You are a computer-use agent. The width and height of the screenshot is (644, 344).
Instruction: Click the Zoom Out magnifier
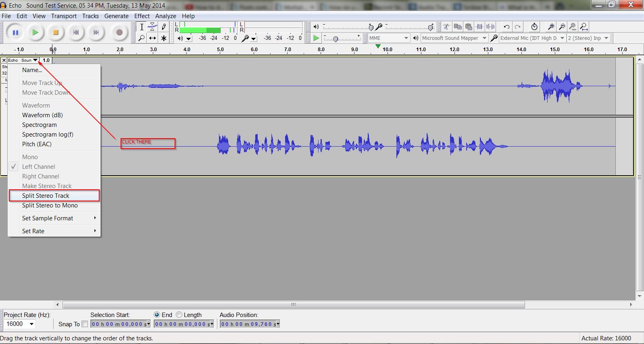point(562,27)
